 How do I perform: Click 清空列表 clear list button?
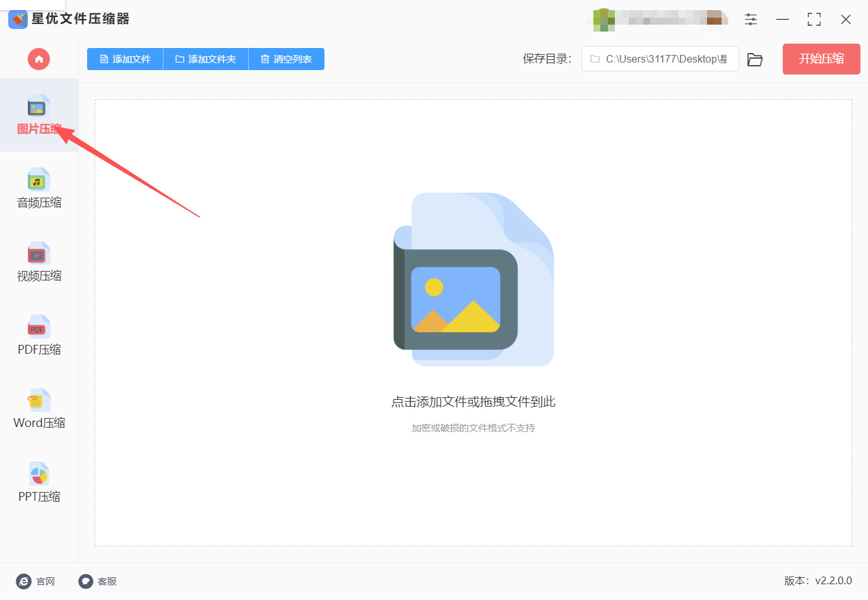[286, 59]
